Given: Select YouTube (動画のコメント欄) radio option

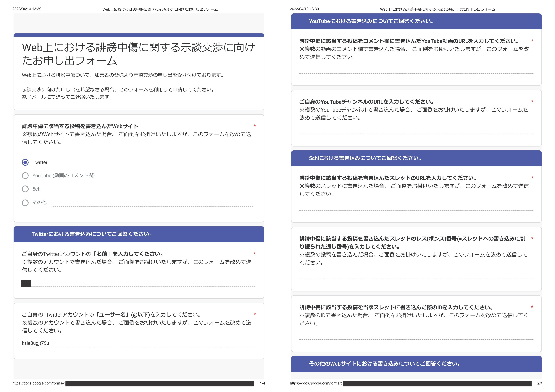Looking at the screenshot, I should pos(25,176).
